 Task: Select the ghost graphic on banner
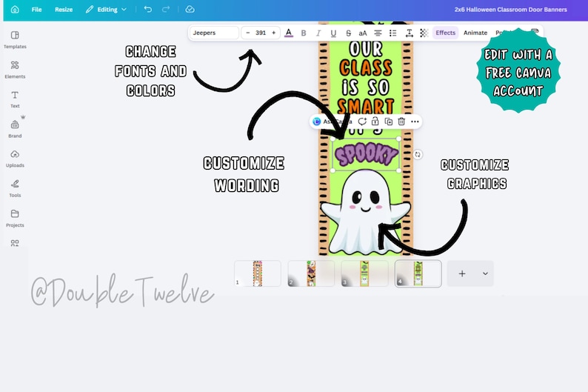click(x=365, y=212)
